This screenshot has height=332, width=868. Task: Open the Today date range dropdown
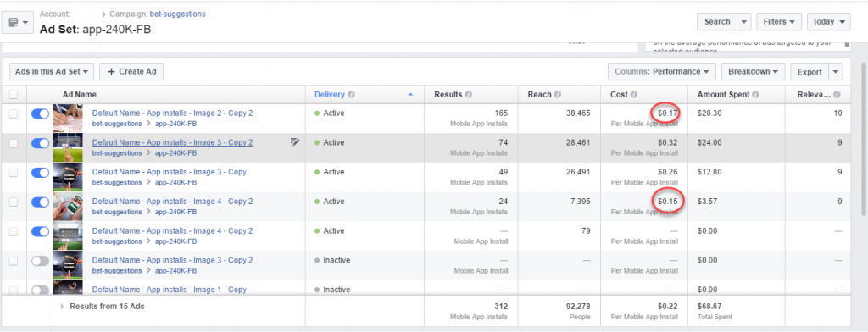coord(828,21)
